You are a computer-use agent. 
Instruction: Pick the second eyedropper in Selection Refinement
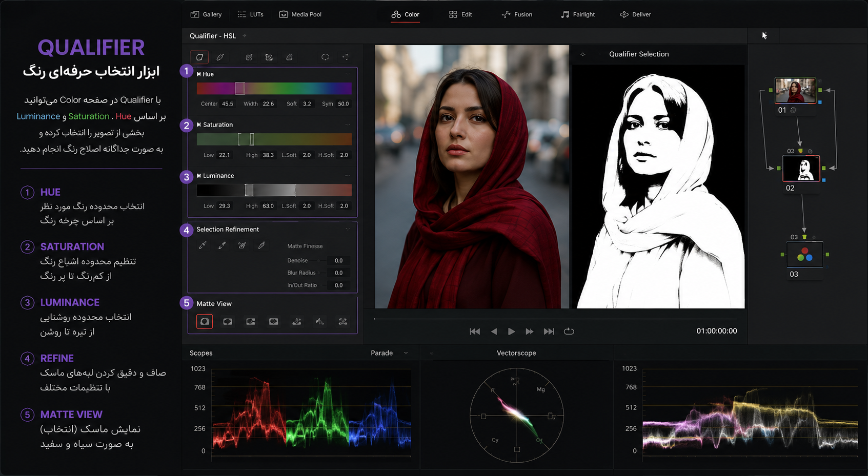pyautogui.click(x=222, y=245)
